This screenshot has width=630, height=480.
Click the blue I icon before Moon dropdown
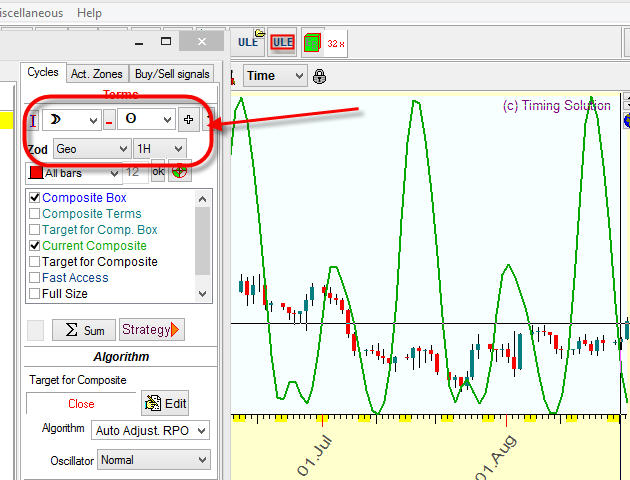pyautogui.click(x=32, y=121)
